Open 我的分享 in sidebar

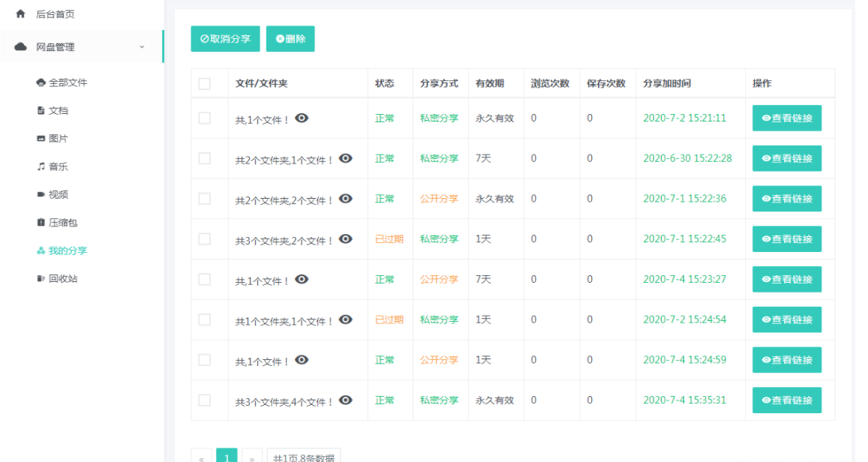62,250
